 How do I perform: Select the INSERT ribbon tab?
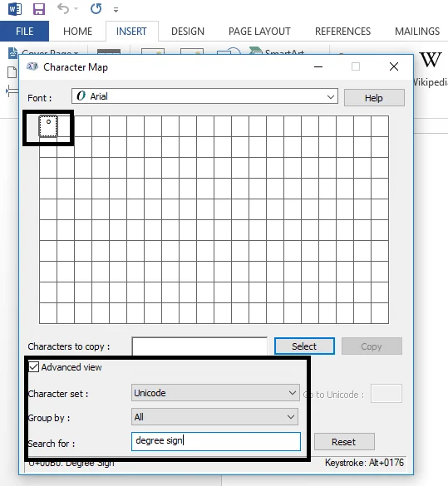131,32
